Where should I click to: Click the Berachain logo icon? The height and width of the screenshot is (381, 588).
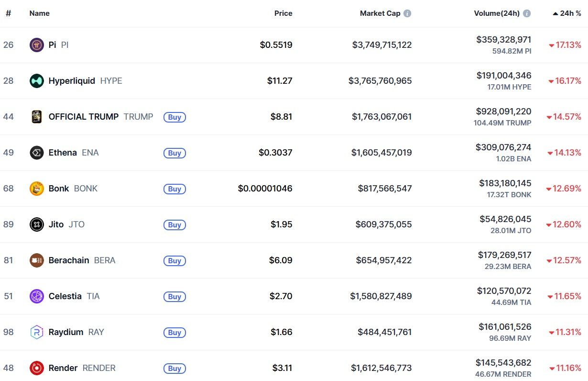pos(37,260)
